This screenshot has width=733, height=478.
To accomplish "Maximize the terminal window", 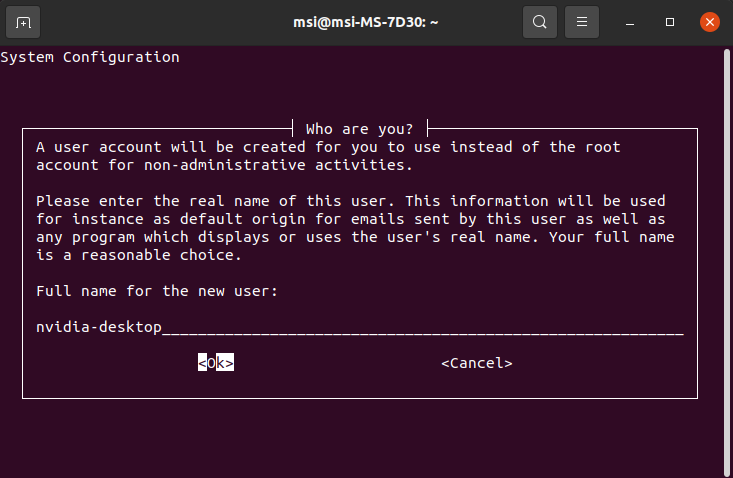I will click(x=669, y=22).
